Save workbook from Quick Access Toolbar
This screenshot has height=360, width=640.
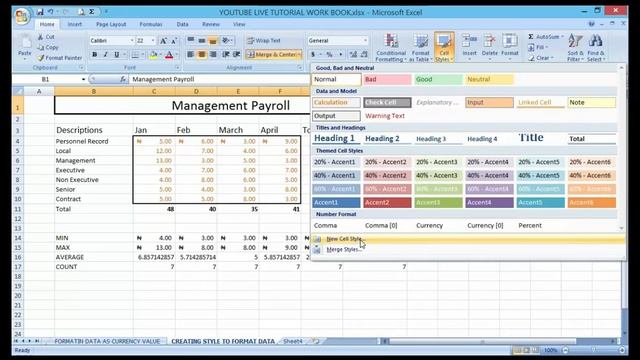tap(40, 12)
